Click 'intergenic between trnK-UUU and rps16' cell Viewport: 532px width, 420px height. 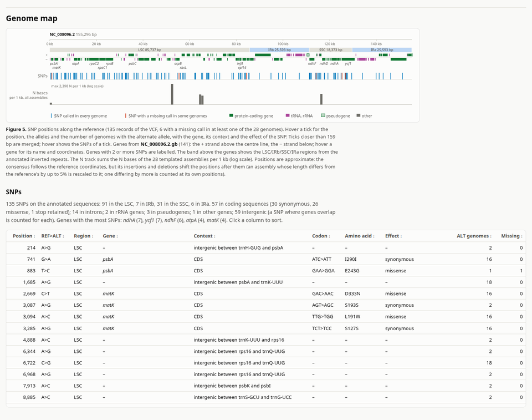coord(239,340)
